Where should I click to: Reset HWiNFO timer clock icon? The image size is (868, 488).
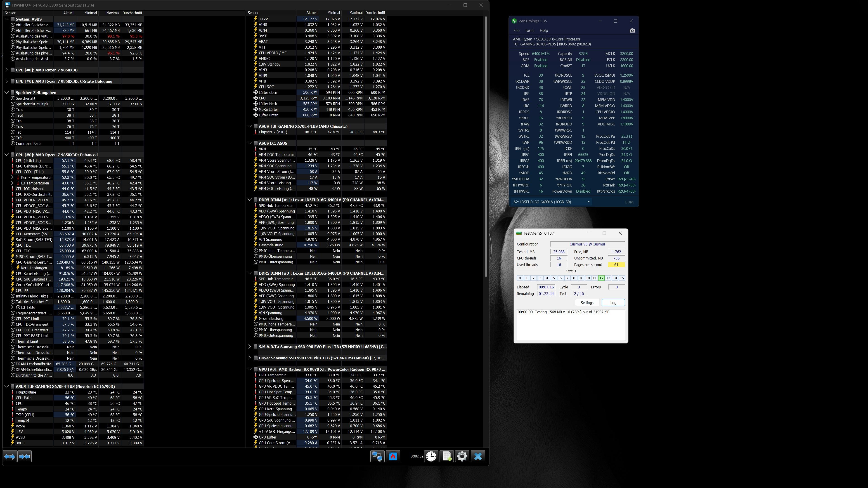tap(431, 456)
